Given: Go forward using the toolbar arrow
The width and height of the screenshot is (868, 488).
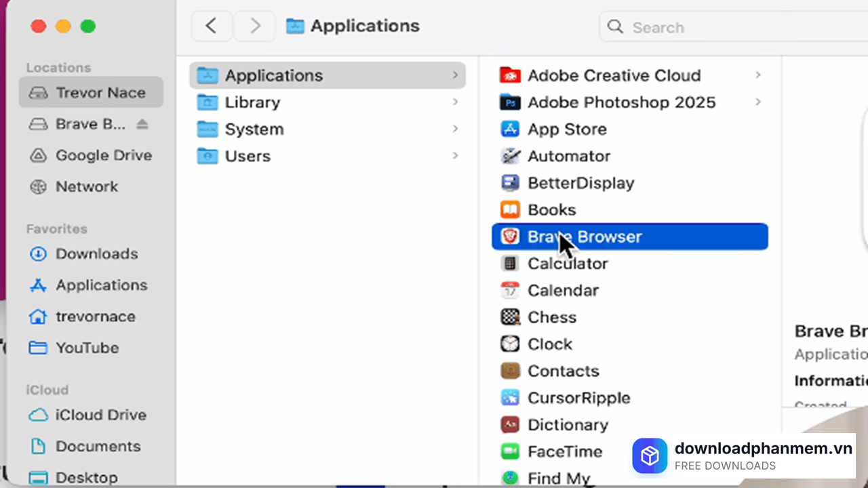Looking at the screenshot, I should pyautogui.click(x=255, y=26).
